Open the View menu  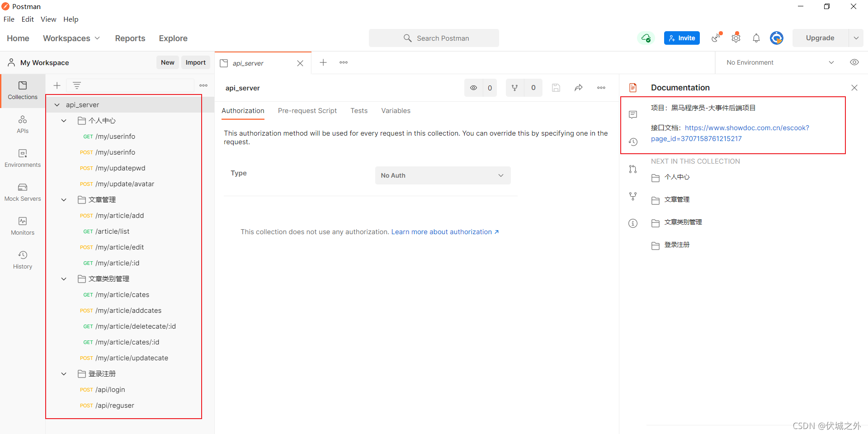pyautogui.click(x=48, y=19)
